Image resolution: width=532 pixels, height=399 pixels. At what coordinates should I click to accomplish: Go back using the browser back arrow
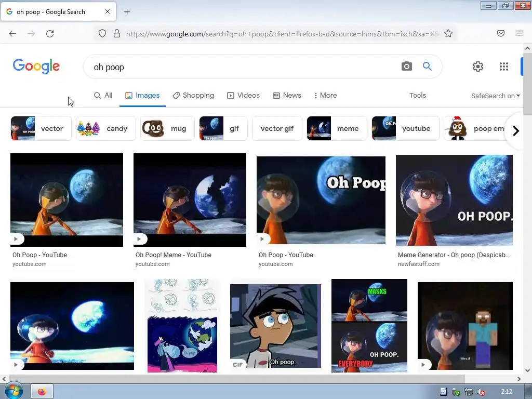click(12, 34)
